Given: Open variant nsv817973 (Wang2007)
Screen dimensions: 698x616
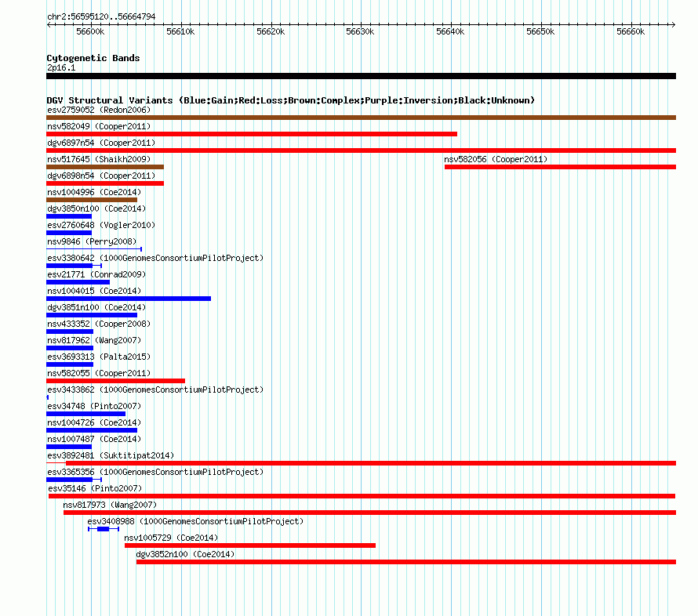Looking at the screenshot, I should (x=110, y=505).
